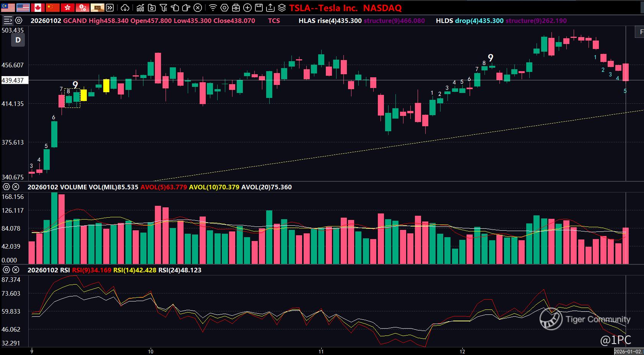
Task: Open main chart indicator settings gear
Action: tap(18, 21)
